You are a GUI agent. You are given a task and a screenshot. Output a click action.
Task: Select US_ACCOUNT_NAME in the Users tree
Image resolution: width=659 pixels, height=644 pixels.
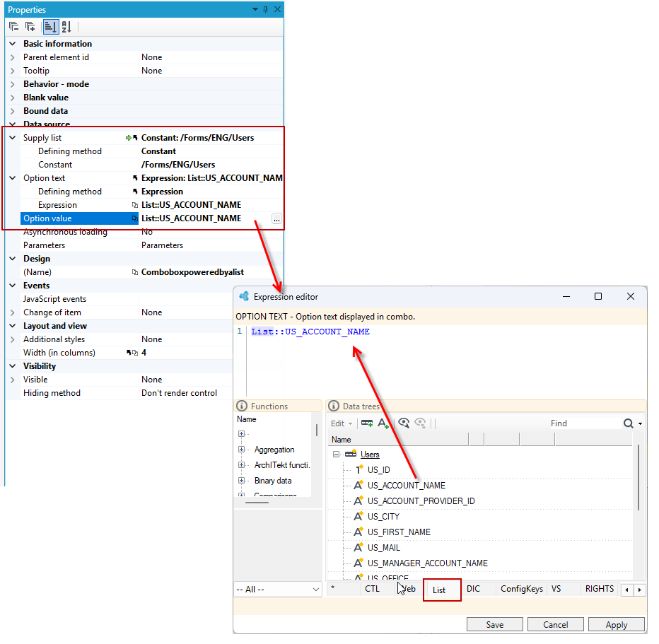pos(406,486)
